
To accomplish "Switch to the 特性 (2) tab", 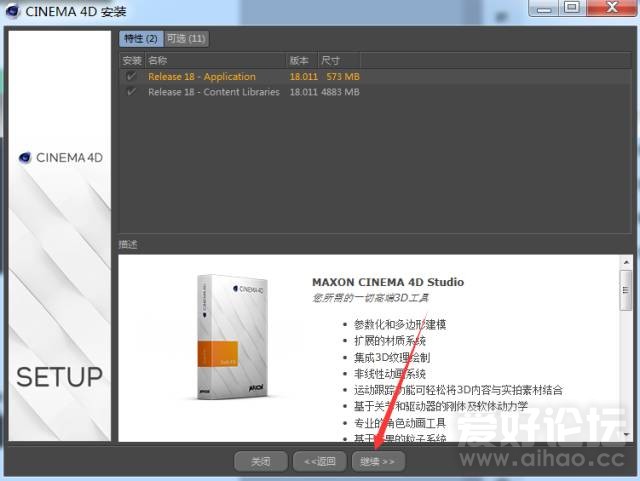I will pos(140,39).
